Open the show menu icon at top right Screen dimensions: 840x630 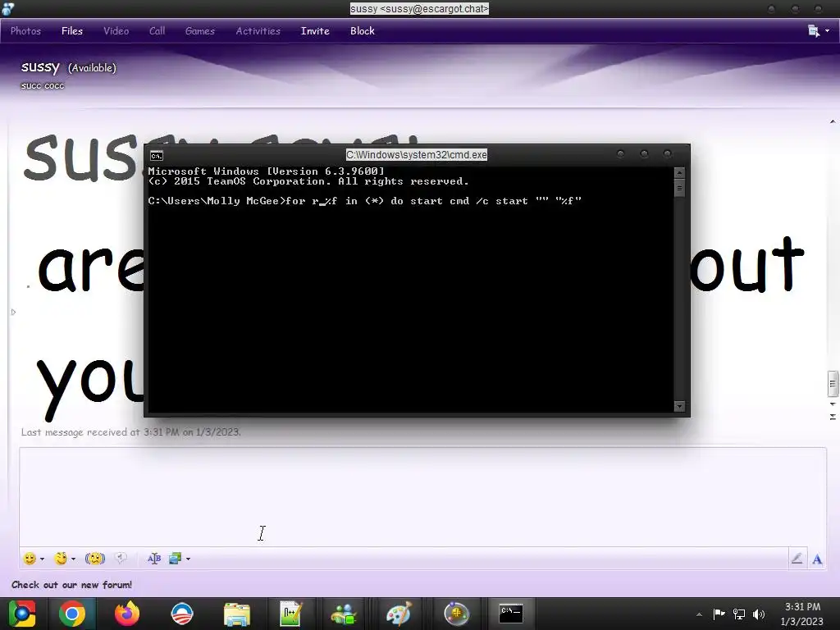pos(814,31)
